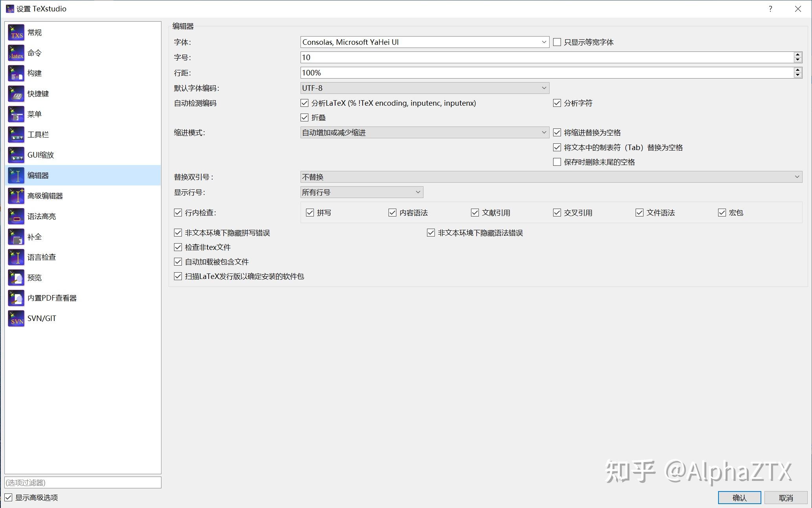The height and width of the screenshot is (508, 812).
Task: Open the 语法高亮 settings icon
Action: [16, 216]
